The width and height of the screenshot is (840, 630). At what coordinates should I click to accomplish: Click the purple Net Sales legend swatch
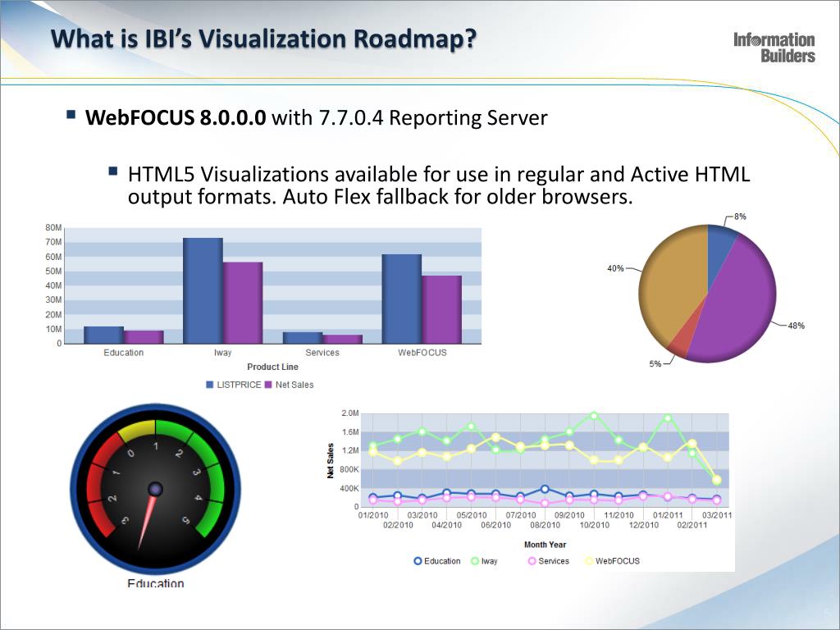(x=269, y=385)
